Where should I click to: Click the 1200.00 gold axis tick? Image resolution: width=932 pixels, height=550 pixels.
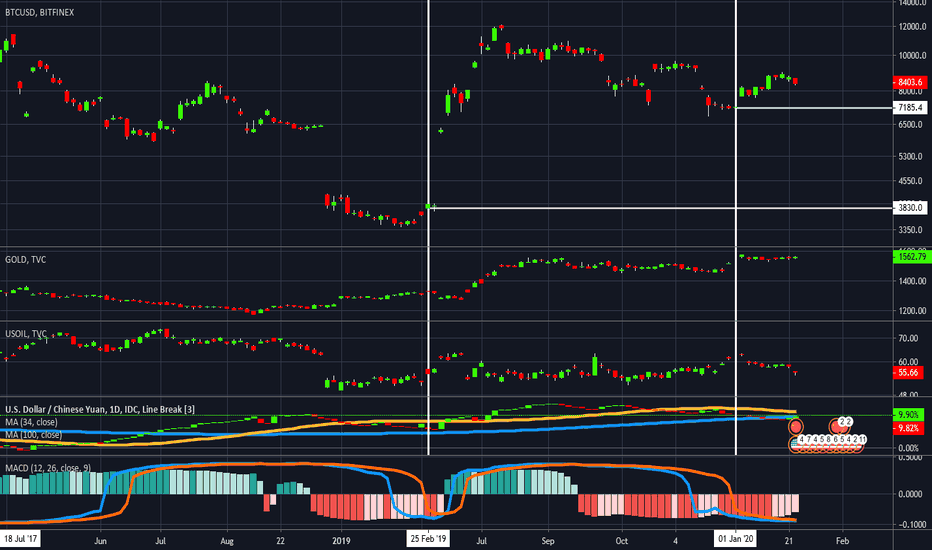coord(912,310)
